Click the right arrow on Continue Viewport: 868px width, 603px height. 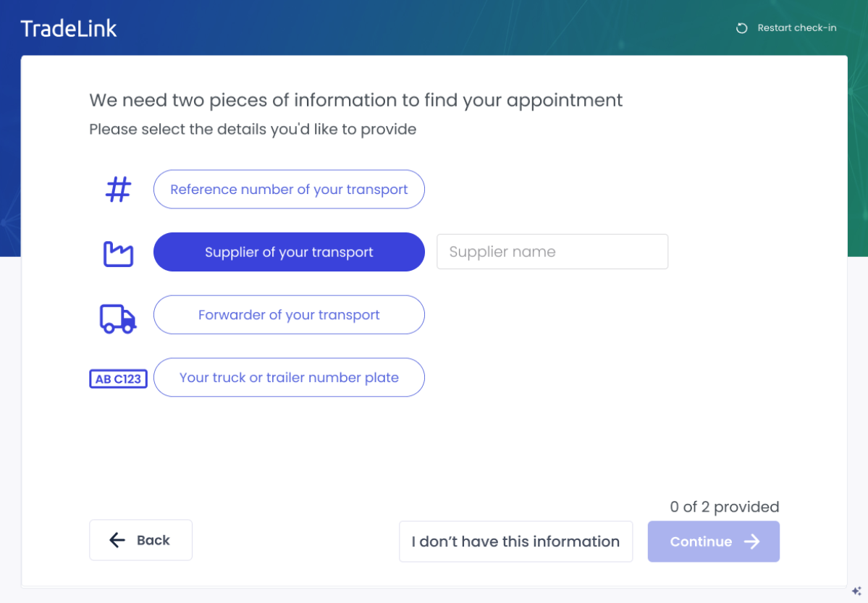coord(752,541)
